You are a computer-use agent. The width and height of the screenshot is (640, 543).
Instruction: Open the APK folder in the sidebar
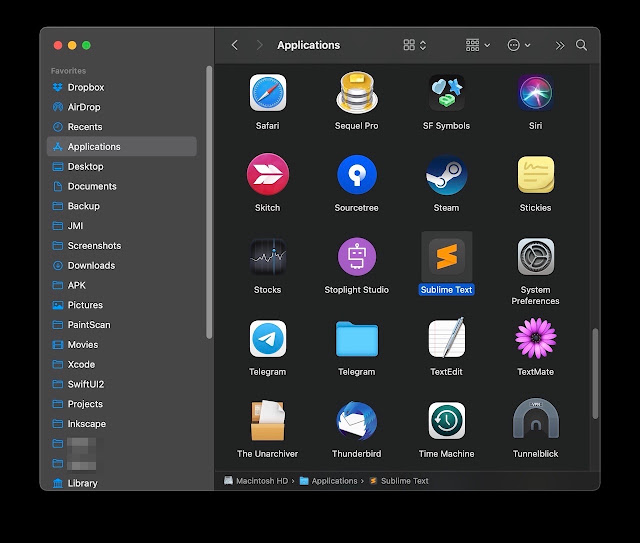[122, 285]
